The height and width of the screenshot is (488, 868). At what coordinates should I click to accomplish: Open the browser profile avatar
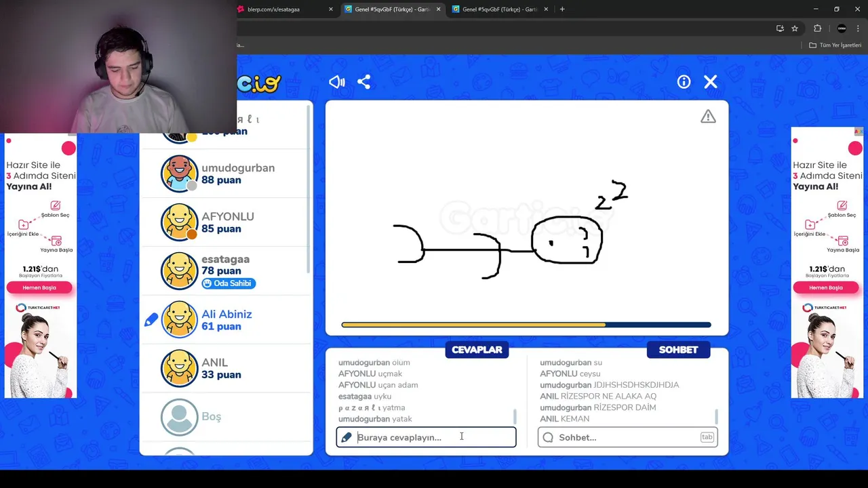point(842,28)
